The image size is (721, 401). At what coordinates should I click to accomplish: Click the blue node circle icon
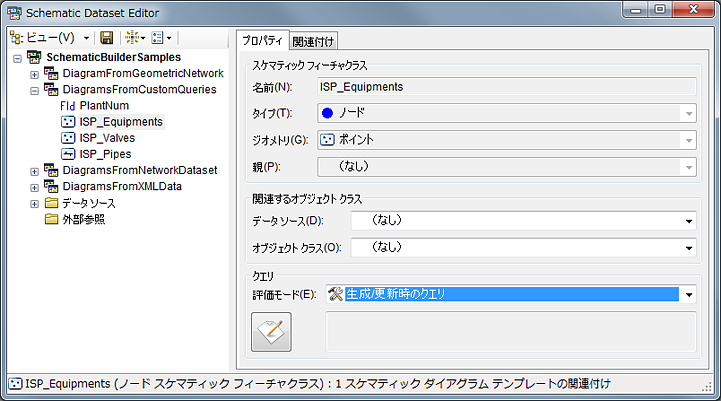[327, 113]
